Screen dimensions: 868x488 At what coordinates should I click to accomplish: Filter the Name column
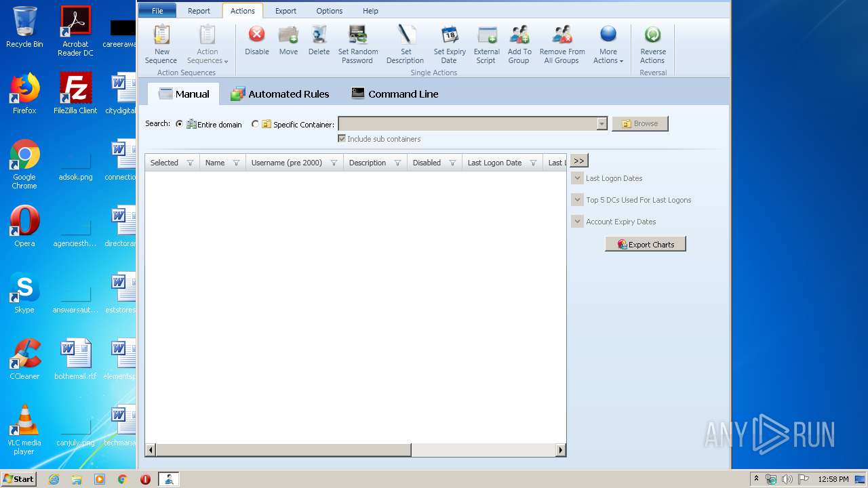pyautogui.click(x=236, y=163)
